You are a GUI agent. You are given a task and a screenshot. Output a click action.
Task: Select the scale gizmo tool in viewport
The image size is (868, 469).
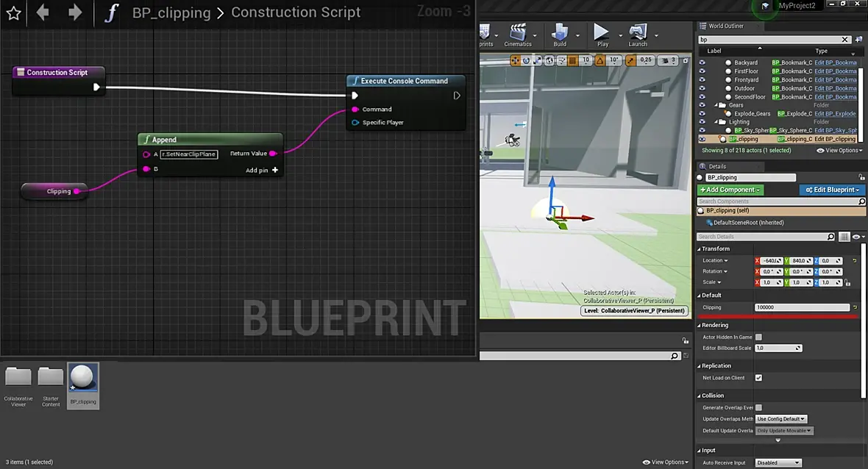click(537, 60)
